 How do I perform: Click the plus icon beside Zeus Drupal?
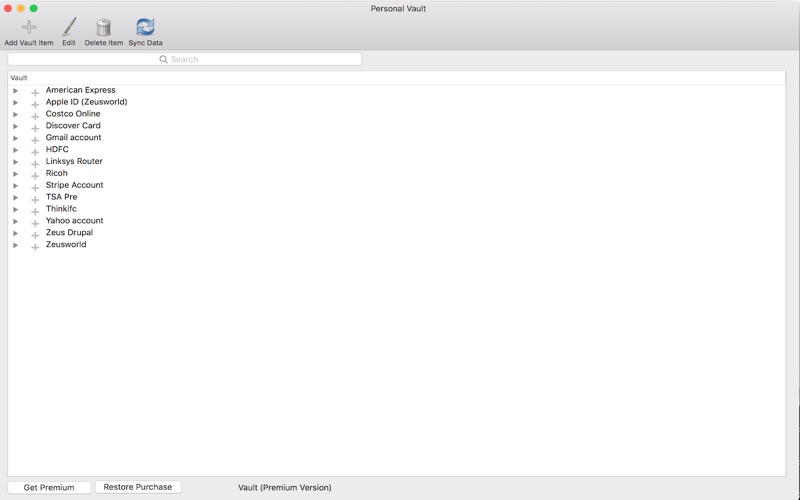click(35, 235)
